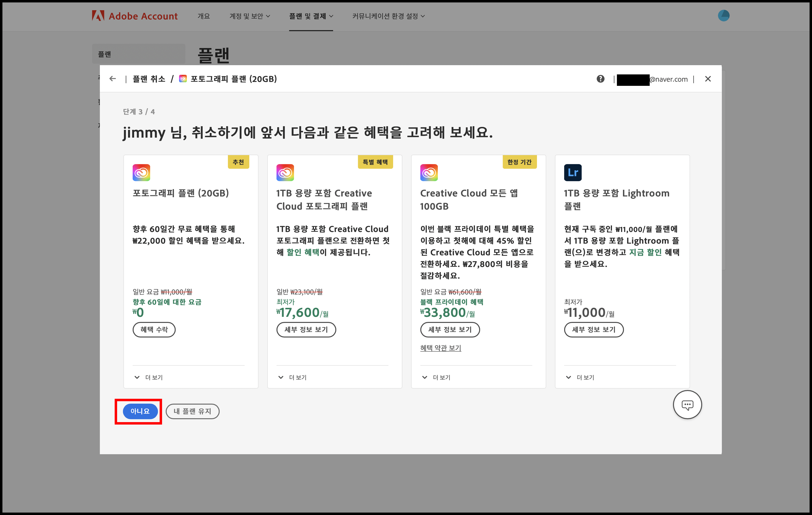Close the plan cancellation dialog
The width and height of the screenshot is (812, 515).
tap(708, 79)
